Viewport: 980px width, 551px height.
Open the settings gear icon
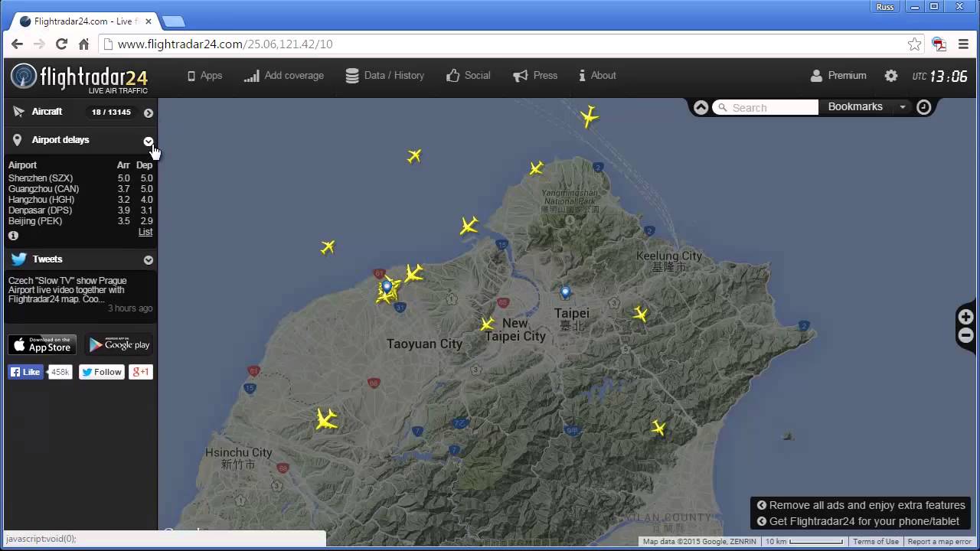coord(891,76)
